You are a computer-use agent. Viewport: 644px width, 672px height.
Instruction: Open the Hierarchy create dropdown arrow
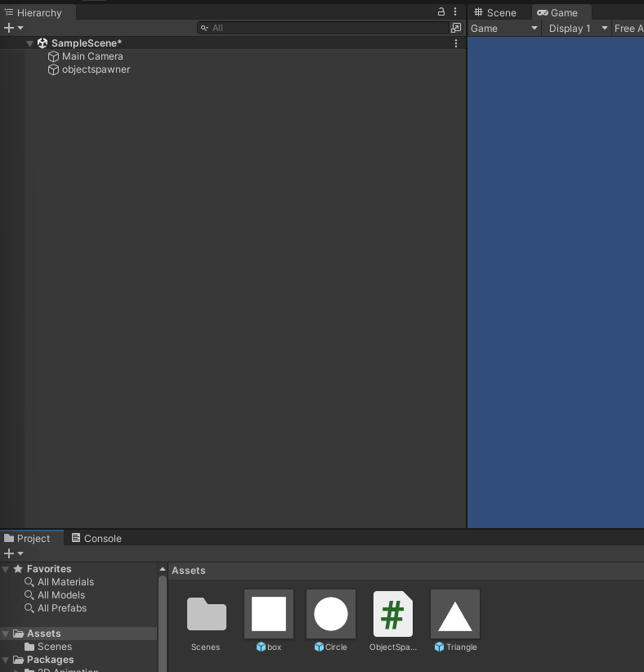click(20, 29)
